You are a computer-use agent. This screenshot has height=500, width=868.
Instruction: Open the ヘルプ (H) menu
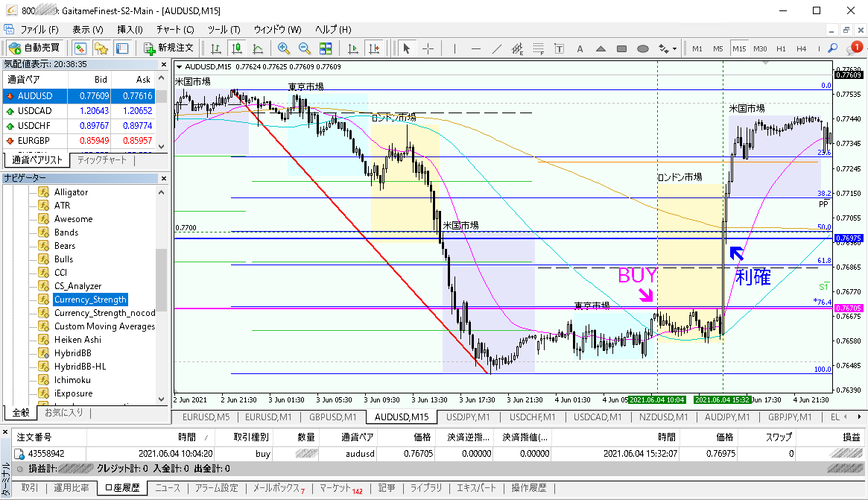coord(333,29)
